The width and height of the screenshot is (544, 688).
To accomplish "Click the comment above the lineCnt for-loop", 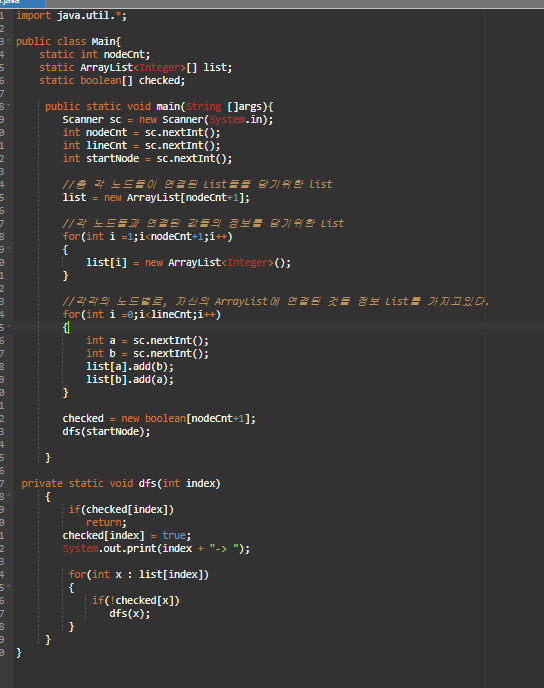I will tap(276, 301).
